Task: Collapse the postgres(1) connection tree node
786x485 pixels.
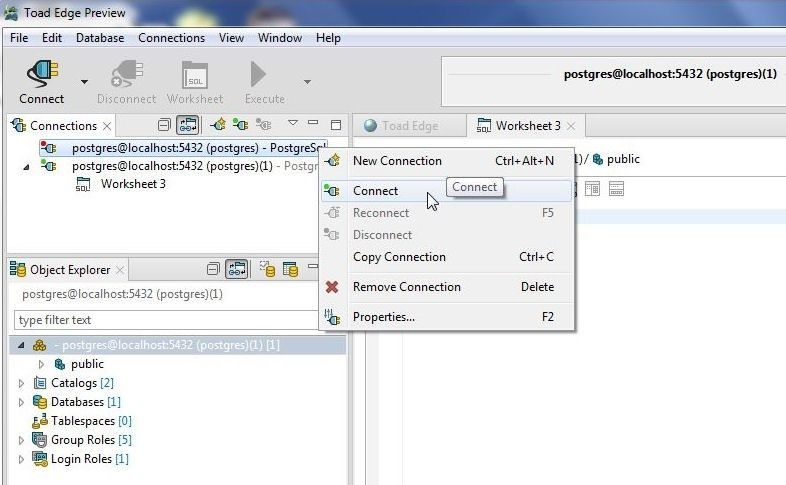Action: coord(26,167)
